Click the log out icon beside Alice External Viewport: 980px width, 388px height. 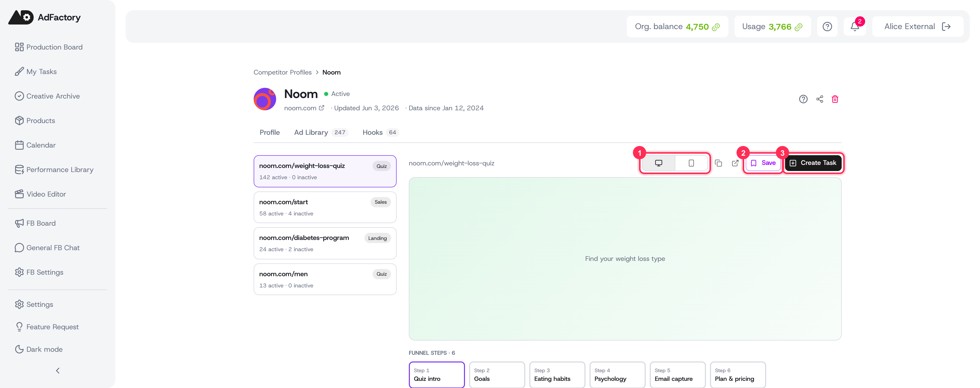click(946, 27)
